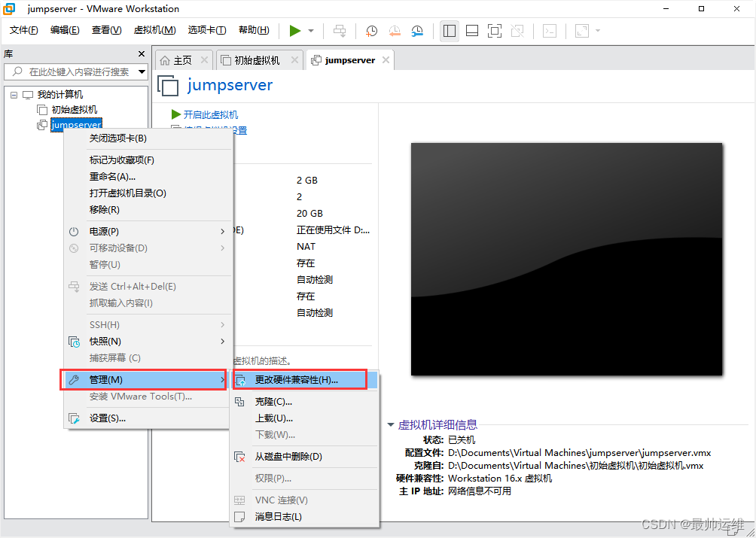756x538 pixels.
Task: Choose 重命名(A)... in context menu
Action: coord(148,177)
